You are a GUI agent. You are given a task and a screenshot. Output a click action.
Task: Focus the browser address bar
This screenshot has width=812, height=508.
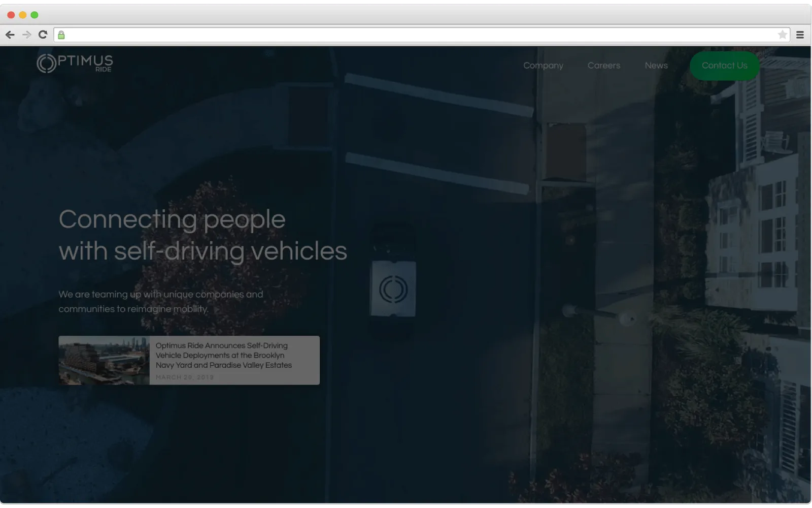[421, 35]
